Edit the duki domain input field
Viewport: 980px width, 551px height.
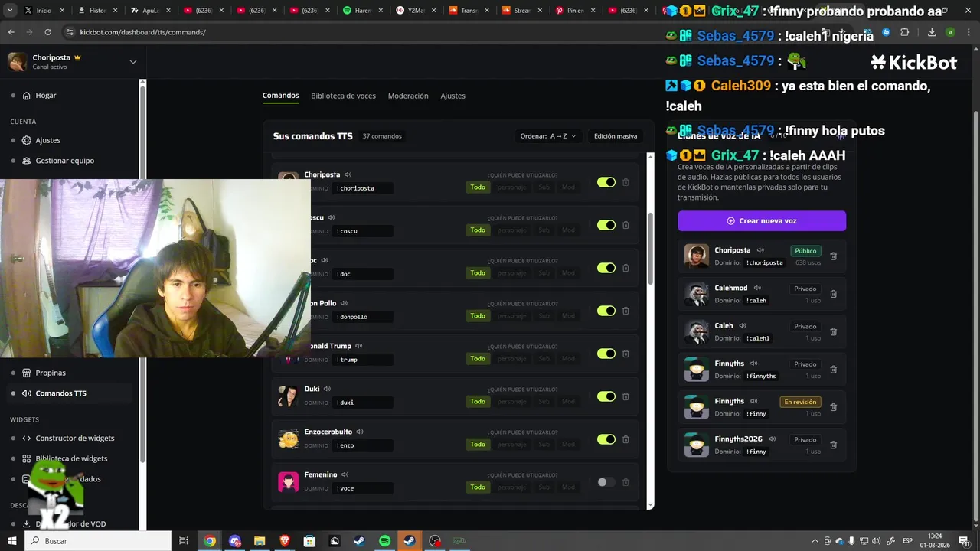click(364, 403)
